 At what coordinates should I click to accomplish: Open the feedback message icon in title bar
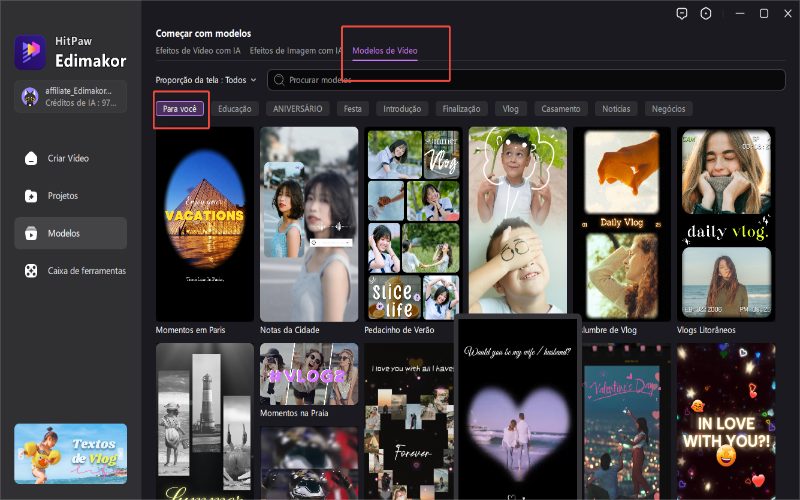click(x=682, y=14)
